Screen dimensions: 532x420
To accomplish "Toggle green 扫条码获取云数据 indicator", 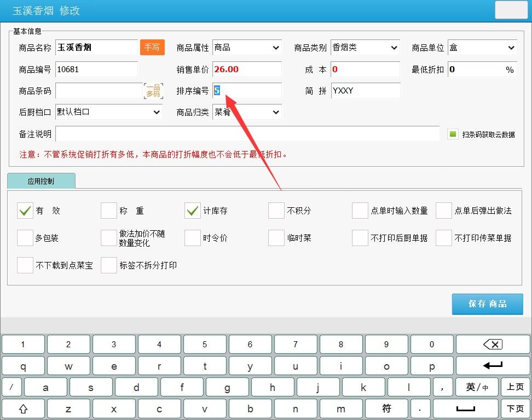I will click(x=453, y=134).
